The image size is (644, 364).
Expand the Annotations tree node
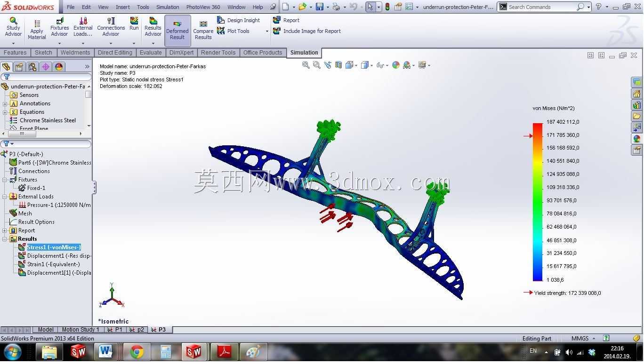coord(5,103)
